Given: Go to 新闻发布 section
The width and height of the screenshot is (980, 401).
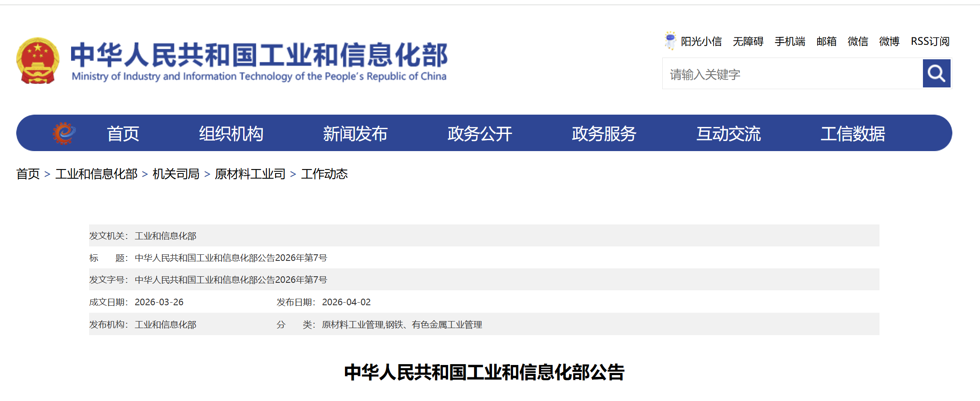Looking at the screenshot, I should point(355,134).
